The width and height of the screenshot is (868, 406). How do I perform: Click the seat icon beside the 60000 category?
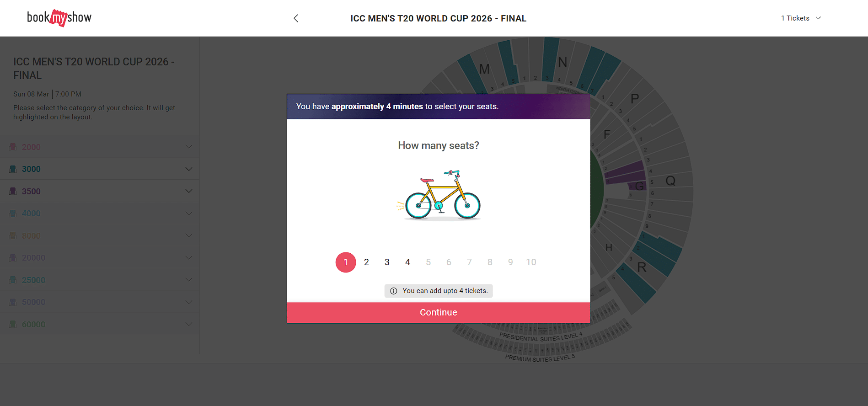click(13, 324)
